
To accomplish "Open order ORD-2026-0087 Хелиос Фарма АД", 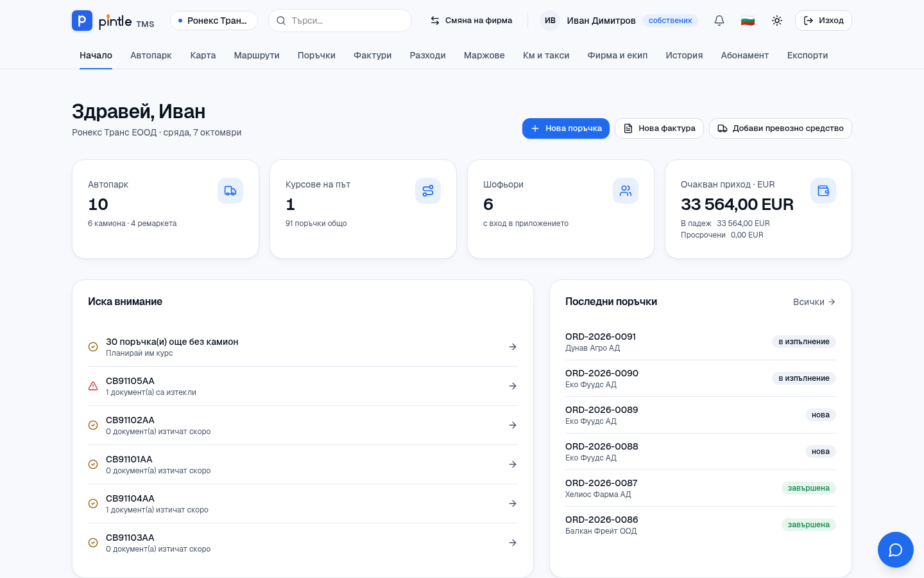I will click(x=701, y=488).
